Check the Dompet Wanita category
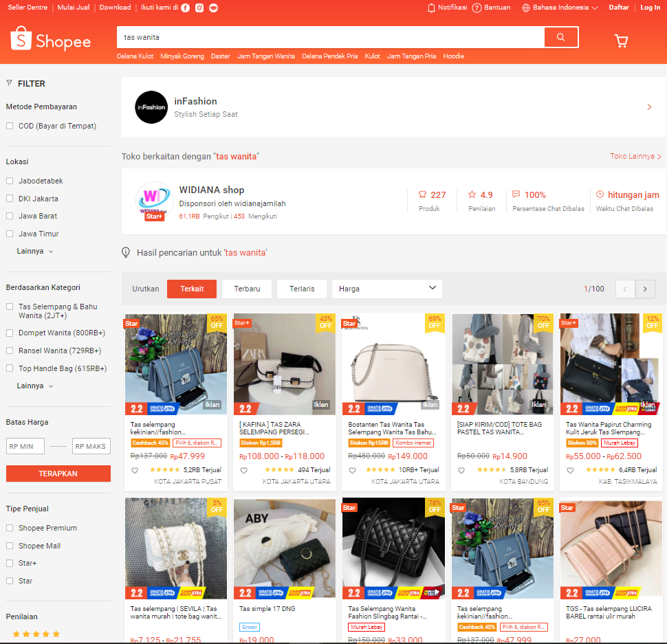Screen dimensions: 667x644 click(10, 333)
